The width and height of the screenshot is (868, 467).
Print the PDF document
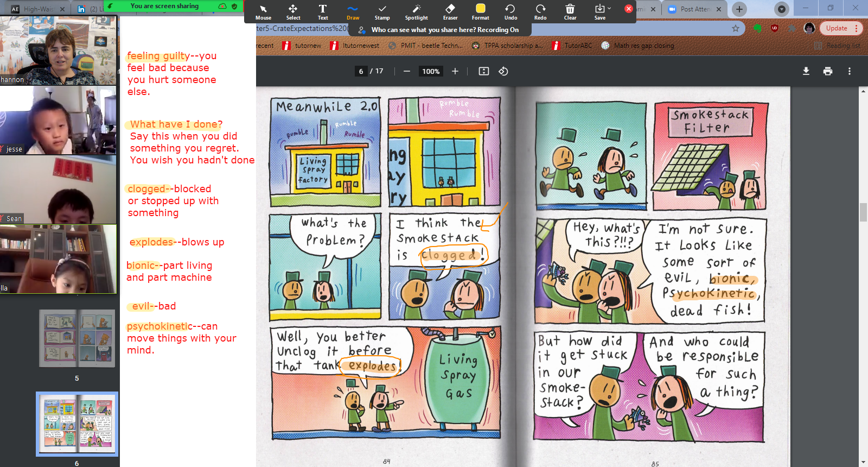tap(828, 71)
